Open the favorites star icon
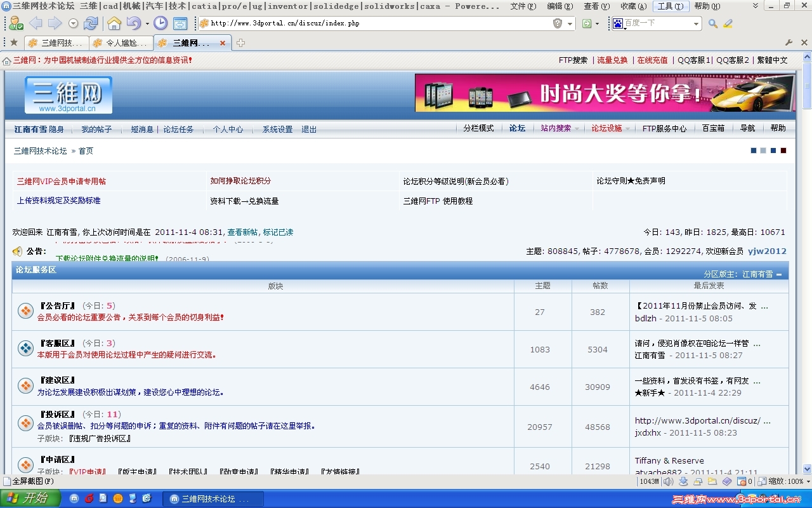Viewport: 812px width, 508px height. coord(14,43)
